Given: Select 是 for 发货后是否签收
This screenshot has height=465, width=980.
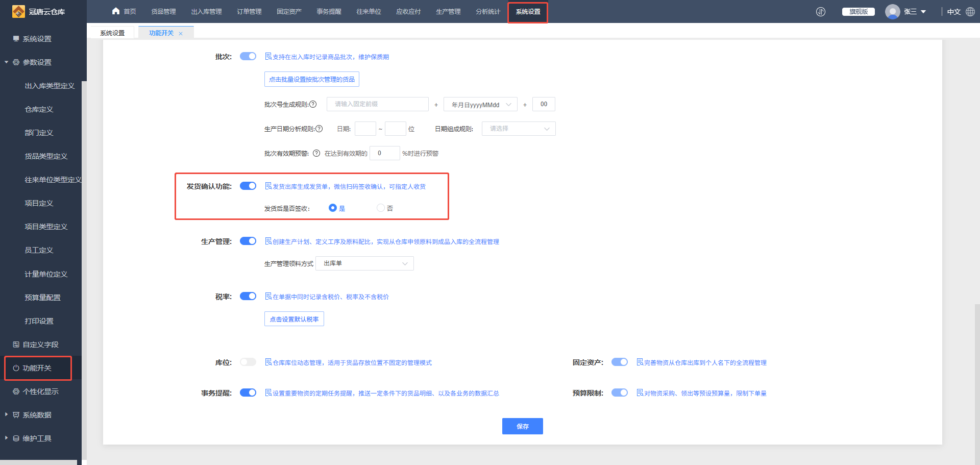Looking at the screenshot, I should tap(333, 208).
